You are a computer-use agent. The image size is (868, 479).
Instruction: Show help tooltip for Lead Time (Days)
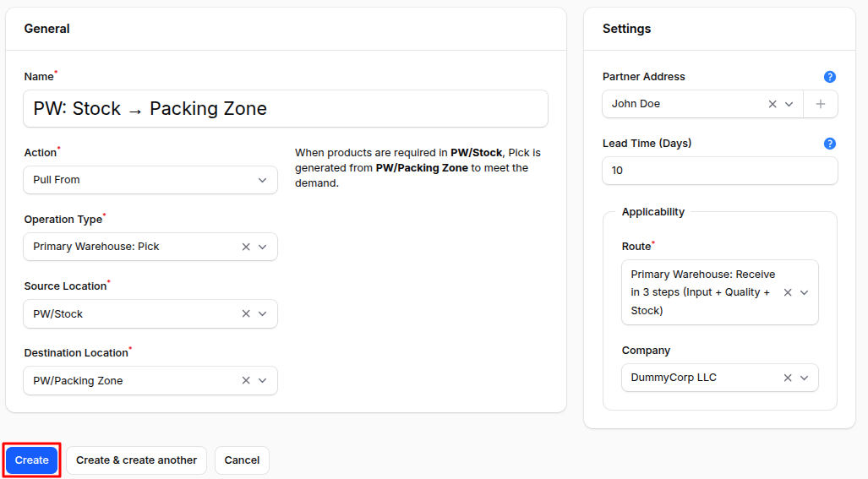point(830,144)
